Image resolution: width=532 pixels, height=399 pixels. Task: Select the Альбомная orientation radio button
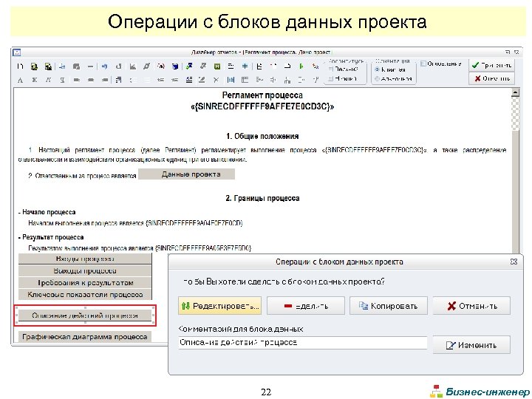click(x=377, y=79)
